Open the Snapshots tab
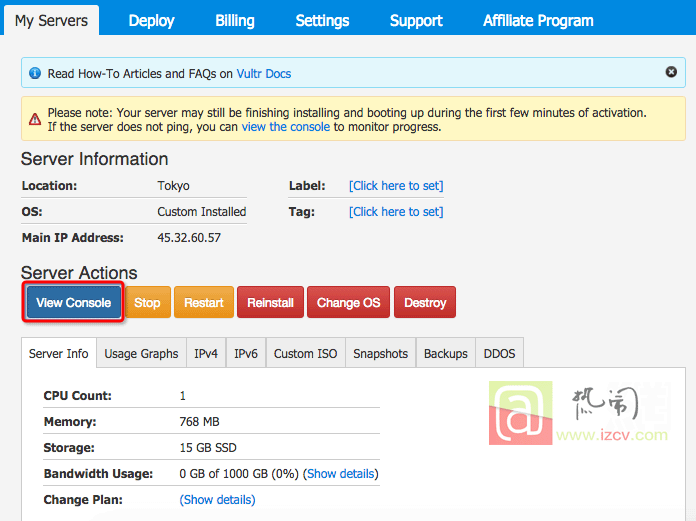The width and height of the screenshot is (696, 521). click(x=380, y=353)
